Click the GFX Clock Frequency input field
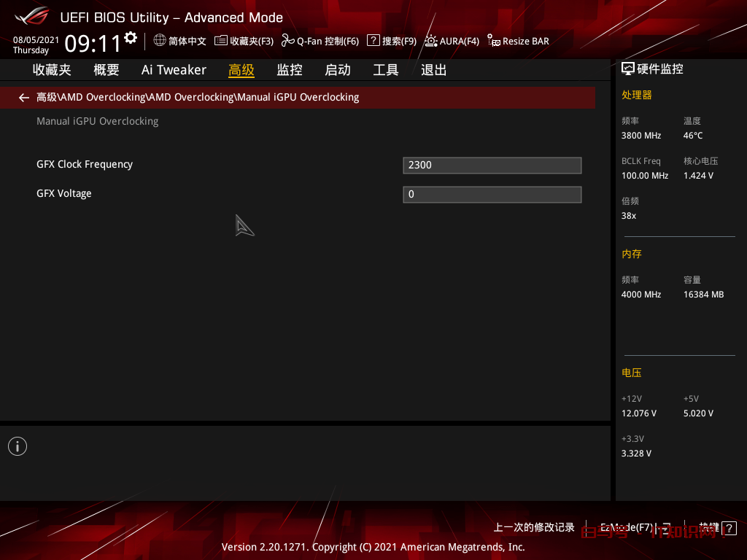Image resolution: width=747 pixels, height=560 pixels. pos(492,165)
